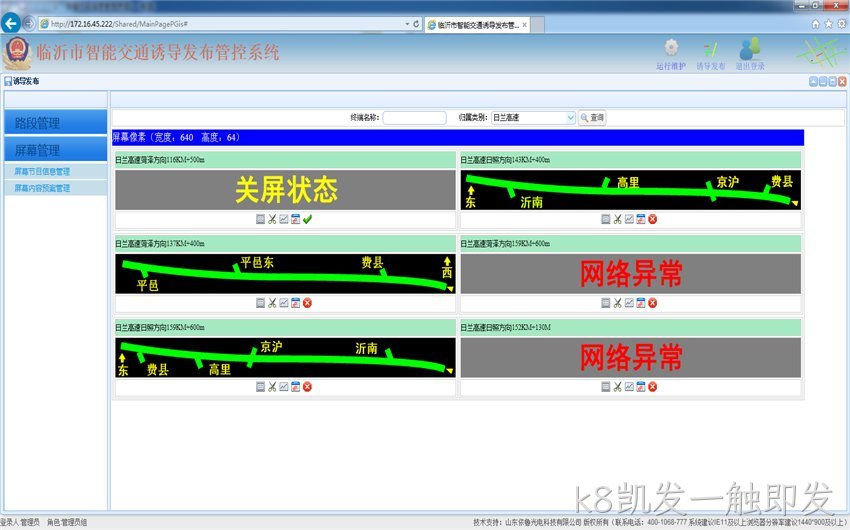Image resolution: width=850 pixels, height=530 pixels.
Task: Click 日照方向143KM+400m road map preview
Action: [630, 190]
